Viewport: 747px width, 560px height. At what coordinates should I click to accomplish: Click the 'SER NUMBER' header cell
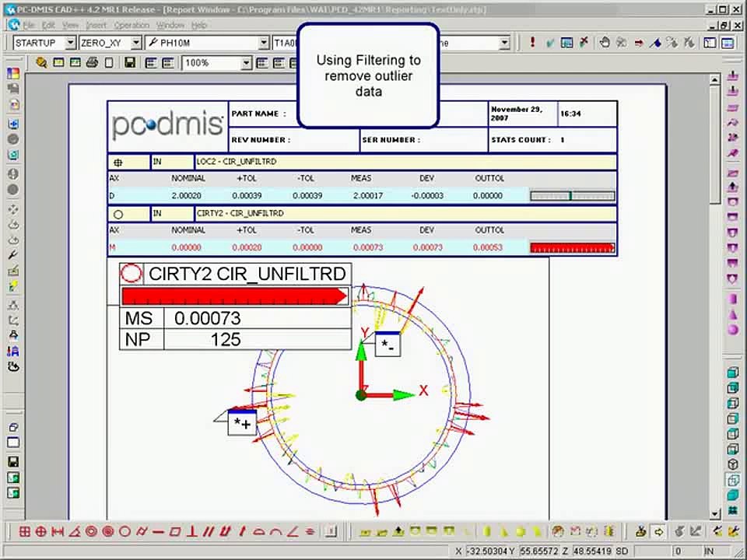(x=424, y=140)
